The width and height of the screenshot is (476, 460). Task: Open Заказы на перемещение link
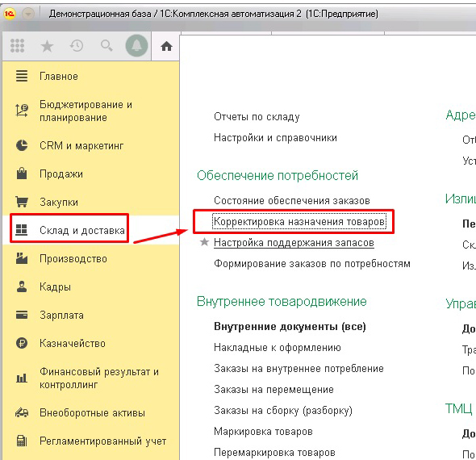pos(273,389)
